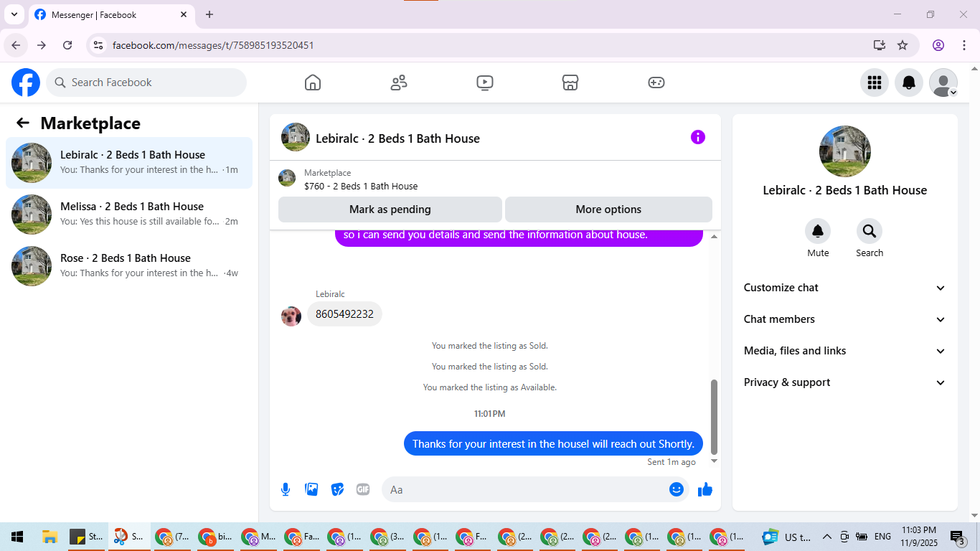
Task: Click the install app icon in address bar
Action: pyautogui.click(x=880, y=45)
